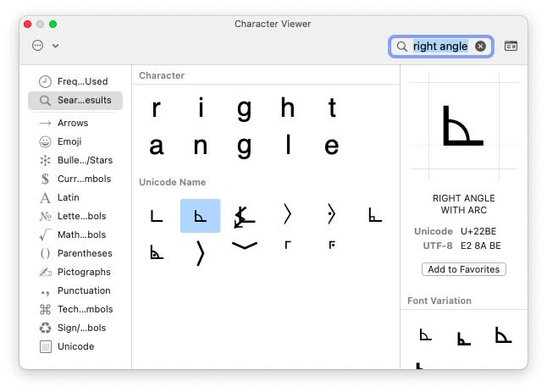Clear the 'right angle' search field
Screen dimensions: 547x392
click(x=480, y=46)
